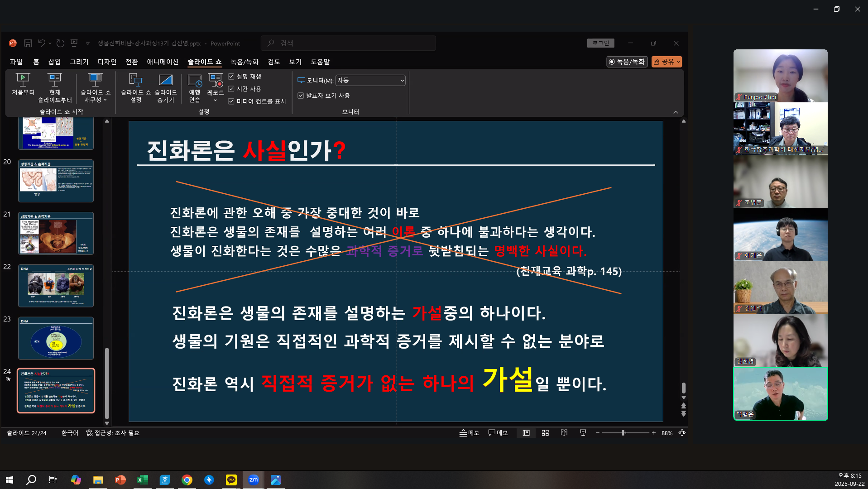Open File Explorer from taskbar

98,480
